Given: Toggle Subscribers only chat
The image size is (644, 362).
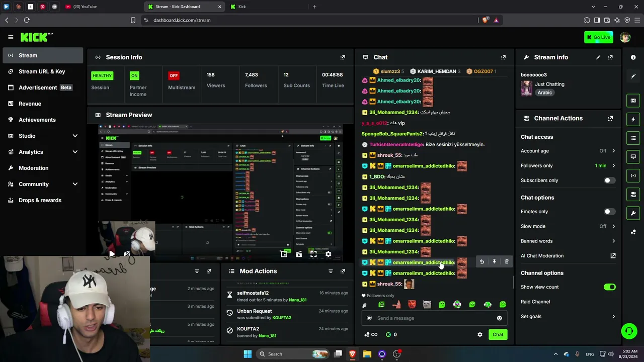Looking at the screenshot, I should point(609,180).
